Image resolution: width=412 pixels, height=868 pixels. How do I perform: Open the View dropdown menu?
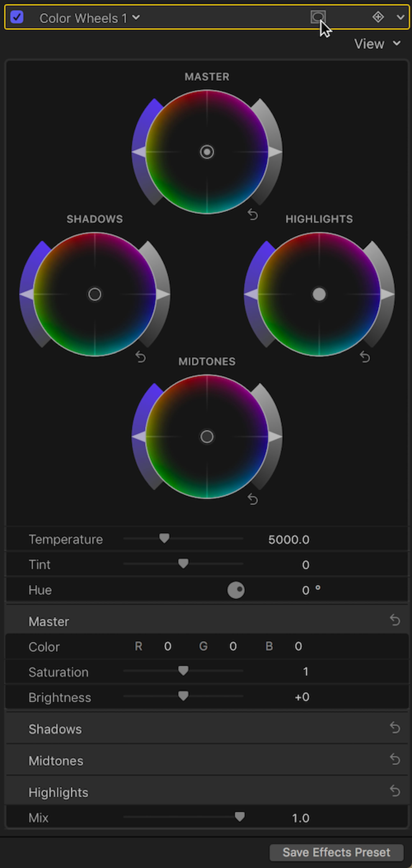377,44
